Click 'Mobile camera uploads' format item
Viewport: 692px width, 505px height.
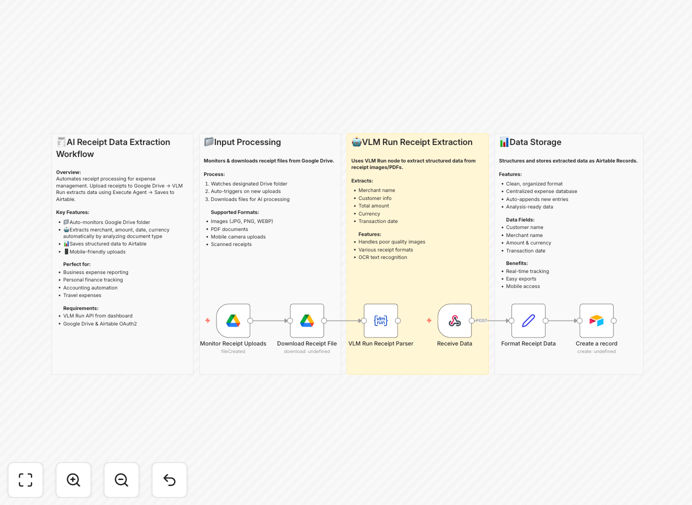click(238, 237)
